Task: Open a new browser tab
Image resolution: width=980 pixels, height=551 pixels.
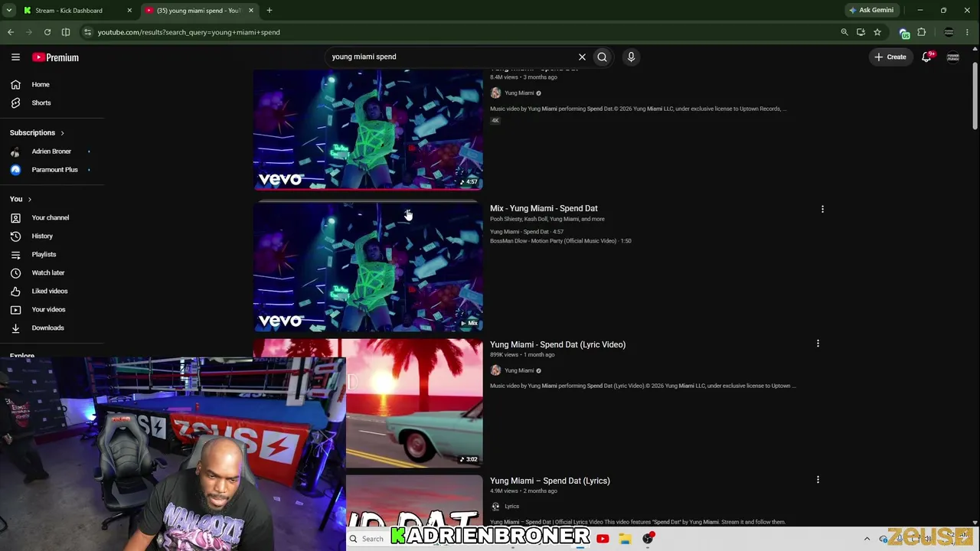Action: [269, 11]
